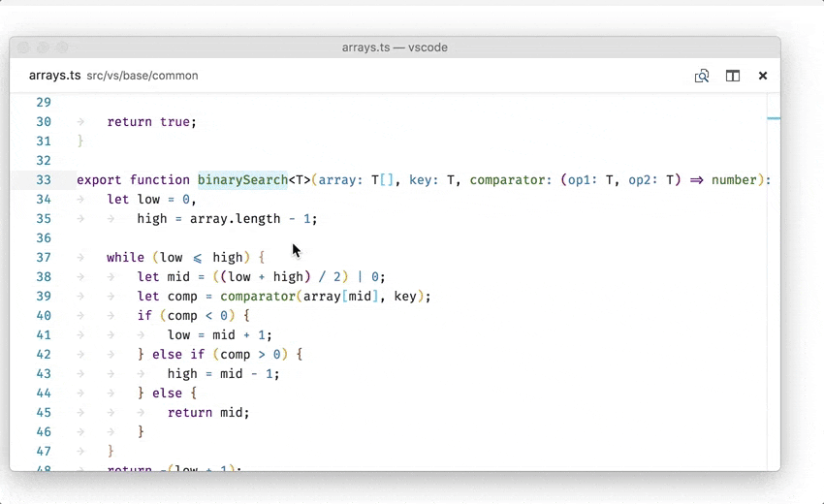Click the comparator call on line 39
The height and width of the screenshot is (504, 824).
[x=258, y=296]
